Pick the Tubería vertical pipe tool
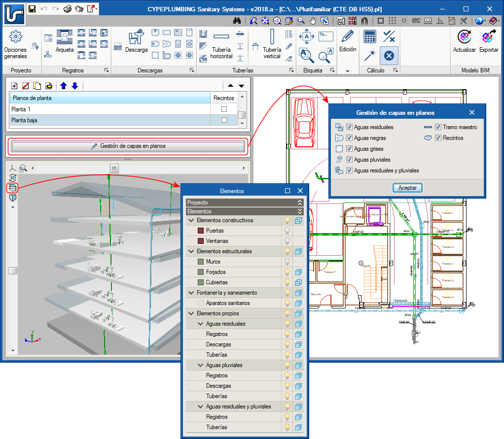The height and width of the screenshot is (439, 504). click(x=272, y=44)
